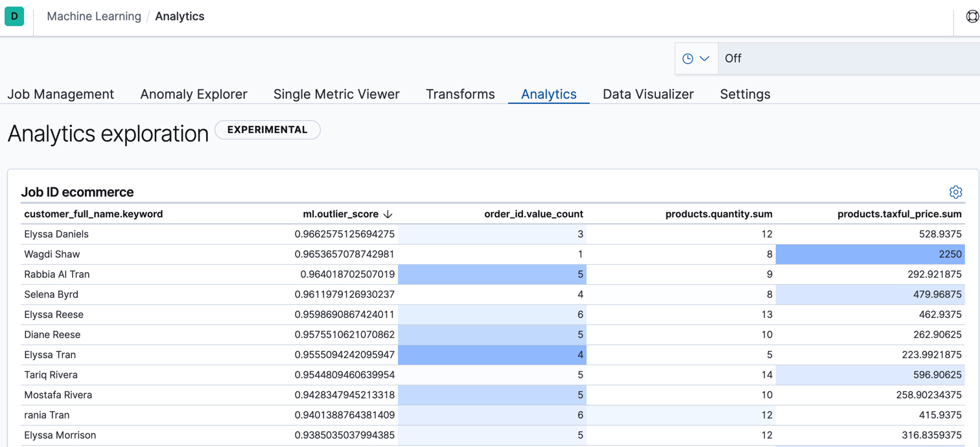This screenshot has width=980, height=447.
Task: Select the D workspace avatar icon
Action: (14, 16)
